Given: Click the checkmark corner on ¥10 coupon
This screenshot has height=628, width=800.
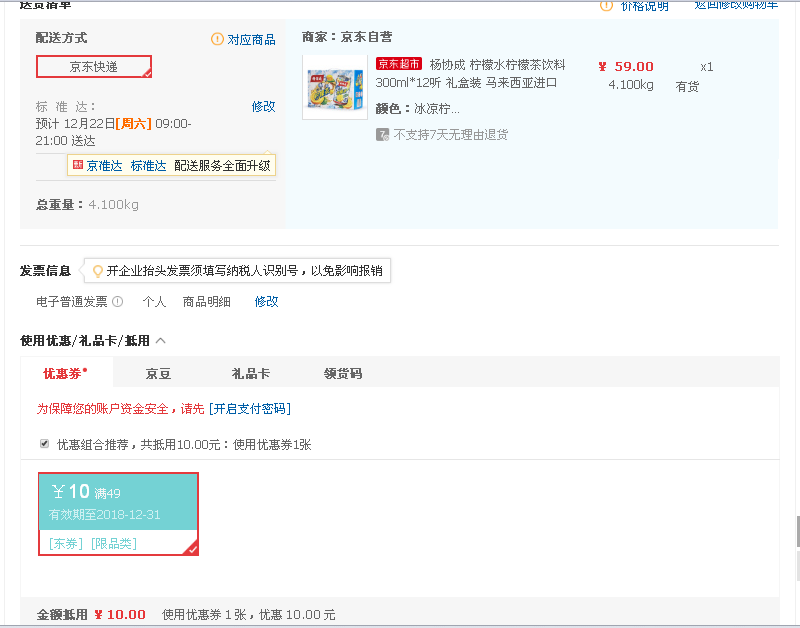Looking at the screenshot, I should click(193, 549).
